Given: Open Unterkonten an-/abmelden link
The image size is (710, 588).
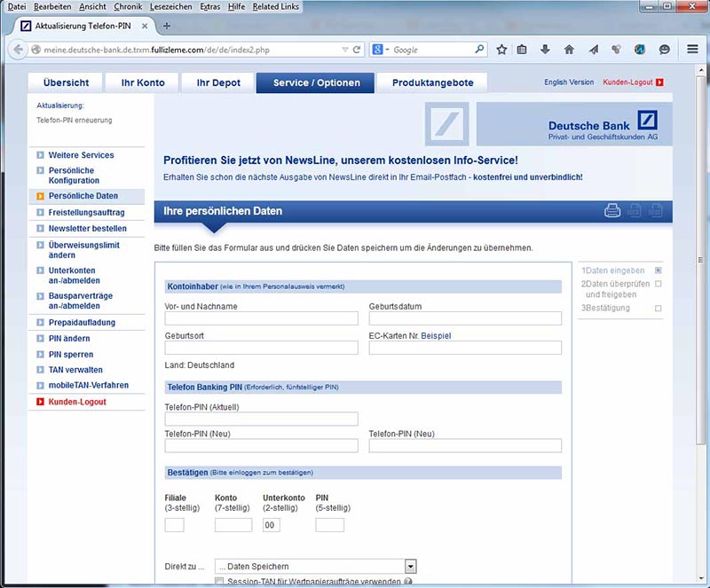Looking at the screenshot, I should point(74,275).
